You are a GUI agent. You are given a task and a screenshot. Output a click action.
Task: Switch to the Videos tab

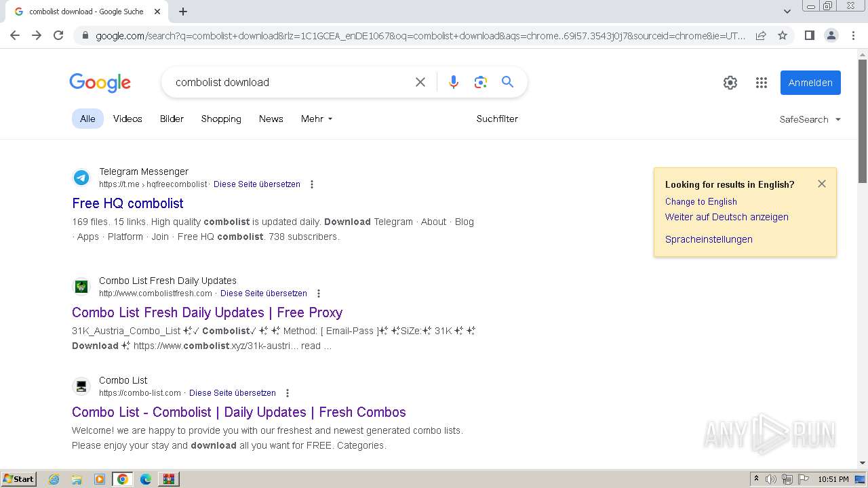click(127, 119)
